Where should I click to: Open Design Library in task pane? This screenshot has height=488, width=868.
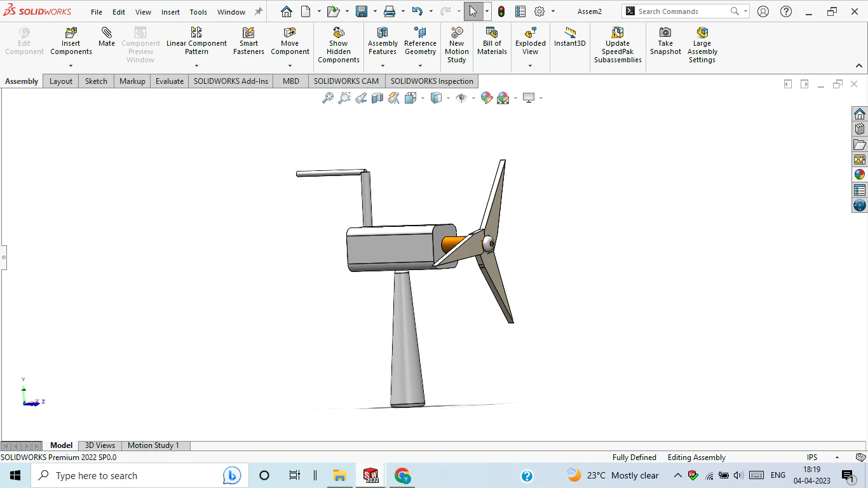click(860, 129)
